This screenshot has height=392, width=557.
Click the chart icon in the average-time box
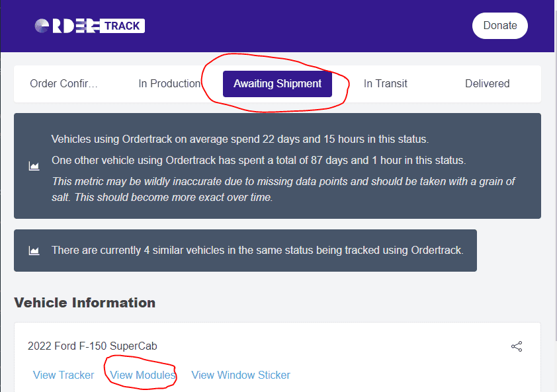(x=34, y=167)
